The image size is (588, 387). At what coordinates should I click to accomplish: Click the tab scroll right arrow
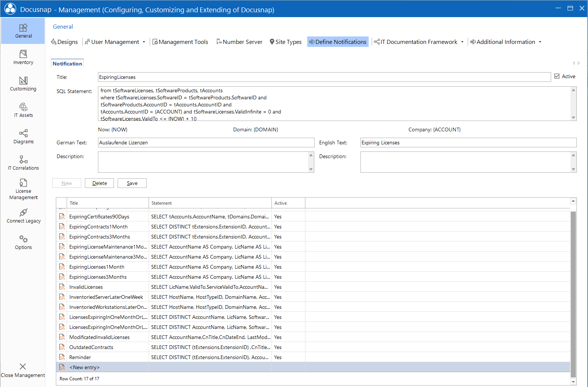pos(579,63)
